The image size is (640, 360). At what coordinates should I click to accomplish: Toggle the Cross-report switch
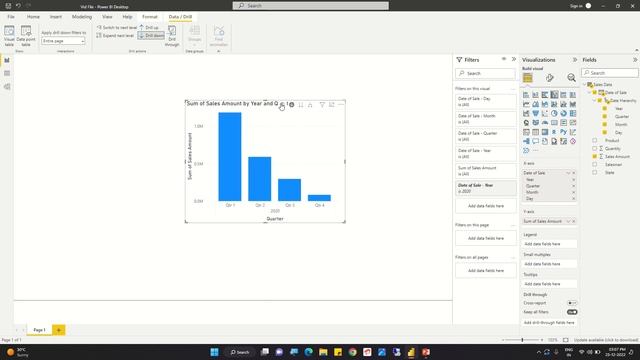click(x=572, y=303)
